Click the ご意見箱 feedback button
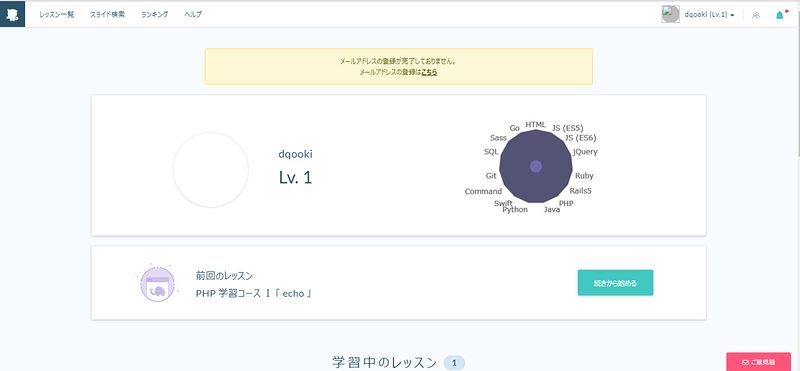Viewport: 800px width, 371px height. 759,362
